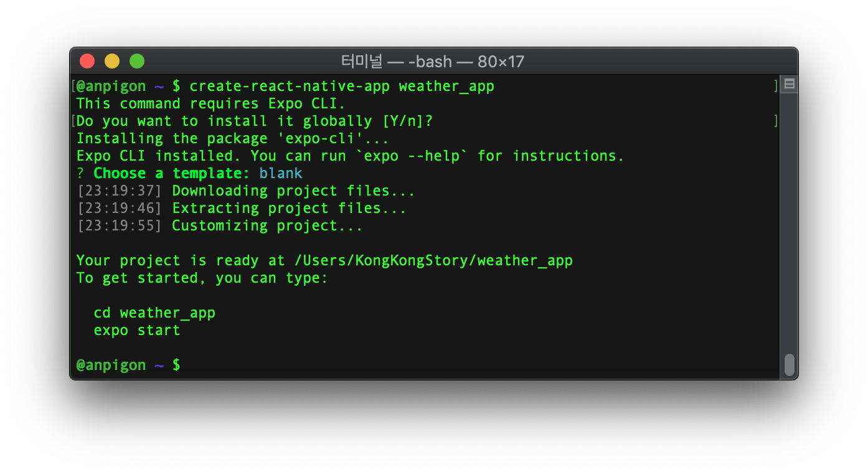868x472 pixels.
Task: Click the 'expo start' command line
Action: pos(137,331)
